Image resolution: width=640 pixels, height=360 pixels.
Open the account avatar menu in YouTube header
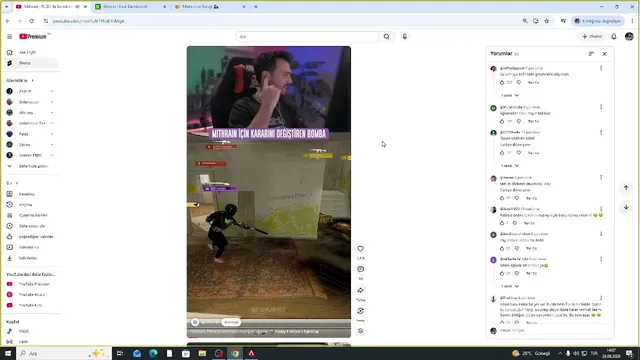coord(629,36)
